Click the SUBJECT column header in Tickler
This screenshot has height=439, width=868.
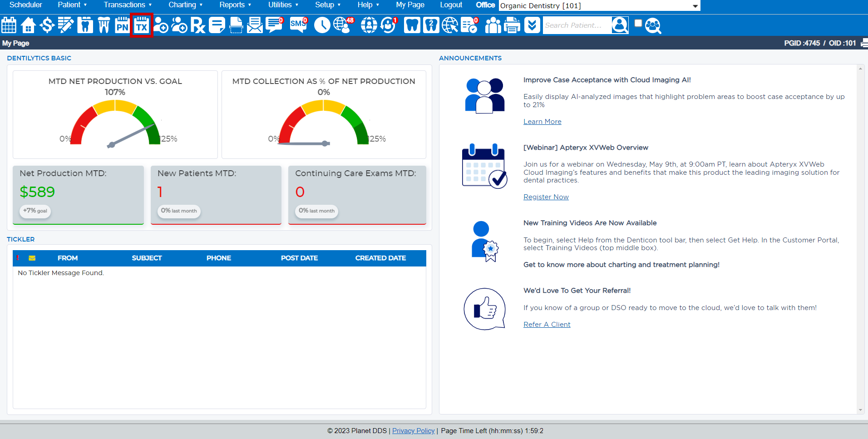point(147,258)
